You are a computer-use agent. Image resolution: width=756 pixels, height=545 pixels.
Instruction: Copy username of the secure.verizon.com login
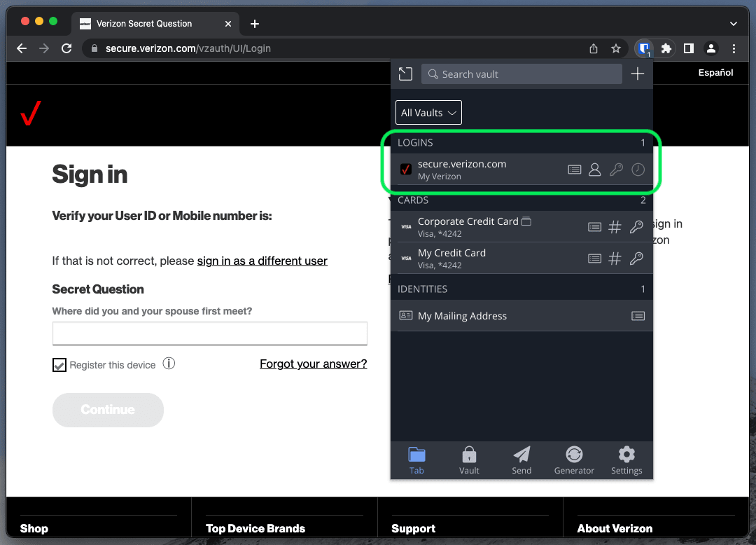coord(595,170)
